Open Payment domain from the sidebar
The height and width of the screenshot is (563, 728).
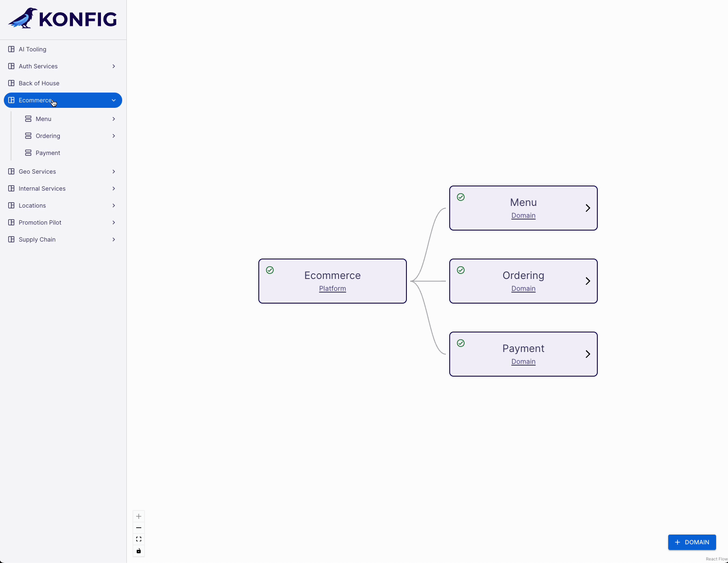pyautogui.click(x=48, y=153)
